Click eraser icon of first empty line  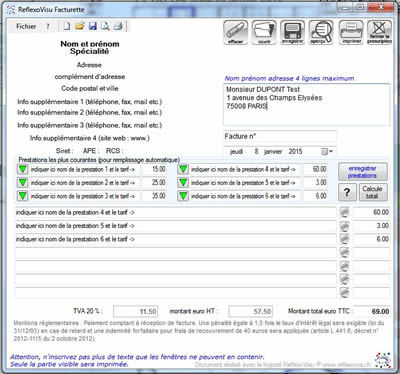(x=344, y=253)
